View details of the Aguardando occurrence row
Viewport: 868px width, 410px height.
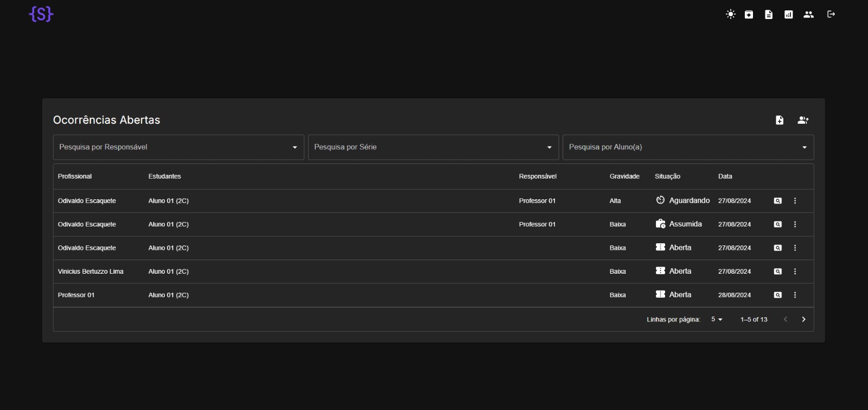pos(777,201)
